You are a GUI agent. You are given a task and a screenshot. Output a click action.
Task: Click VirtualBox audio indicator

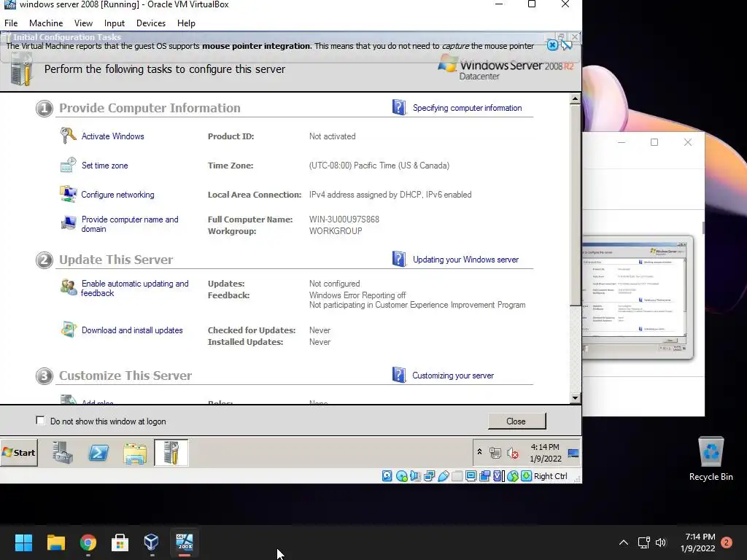coord(415,475)
